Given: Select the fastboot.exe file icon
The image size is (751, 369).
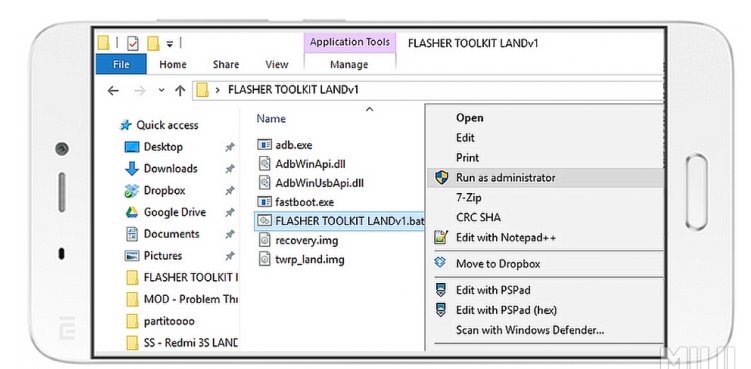Looking at the screenshot, I should pyautogui.click(x=264, y=202).
